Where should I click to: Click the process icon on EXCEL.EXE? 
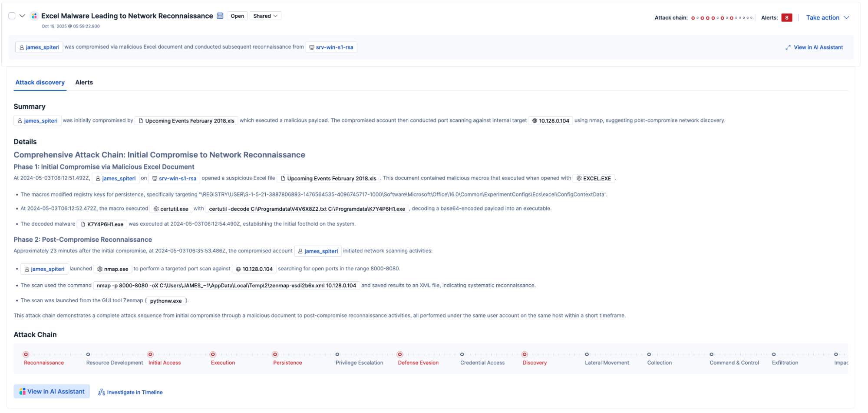click(579, 178)
